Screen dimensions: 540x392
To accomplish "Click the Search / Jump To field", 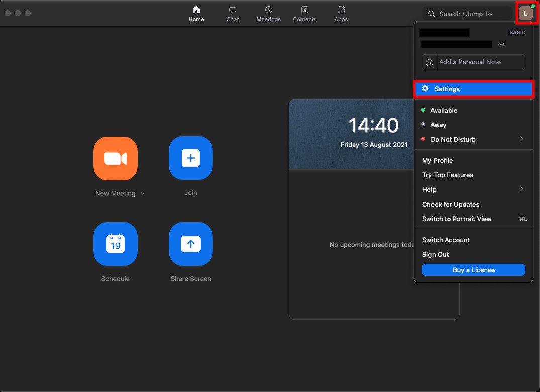I will tap(467, 13).
